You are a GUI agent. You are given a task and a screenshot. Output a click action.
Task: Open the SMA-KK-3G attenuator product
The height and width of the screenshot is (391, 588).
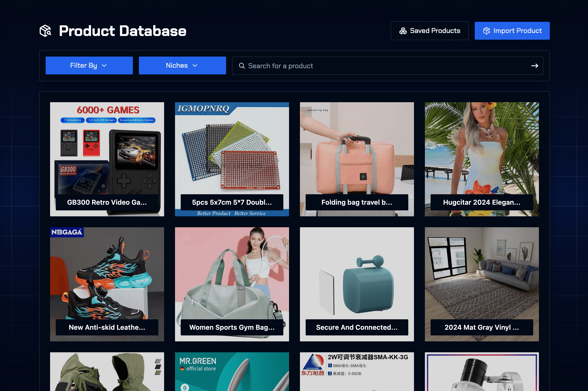[x=357, y=372]
